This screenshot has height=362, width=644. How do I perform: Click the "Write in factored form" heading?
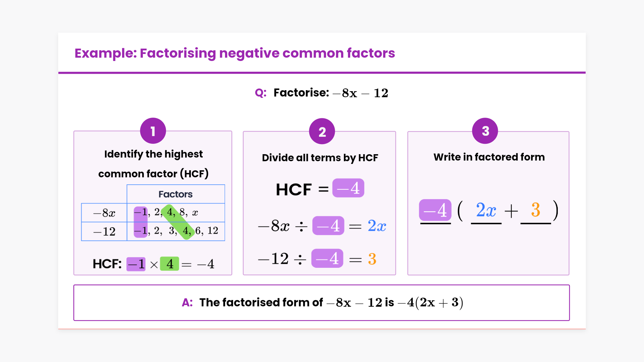[489, 157]
